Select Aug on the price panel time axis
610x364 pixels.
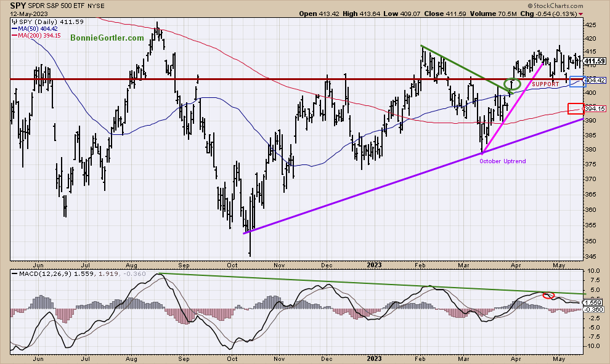[131, 265]
